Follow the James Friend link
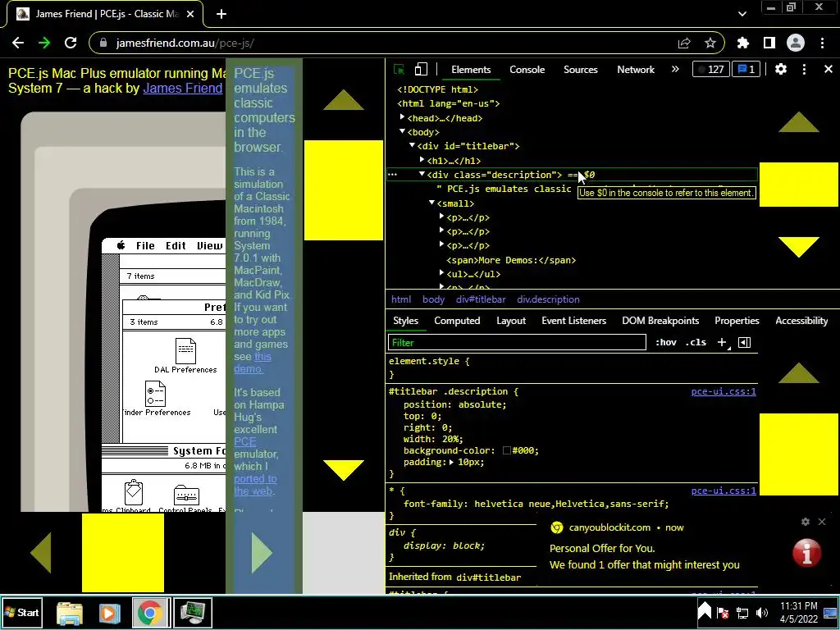Screen dimensions: 840x630 click(182, 88)
